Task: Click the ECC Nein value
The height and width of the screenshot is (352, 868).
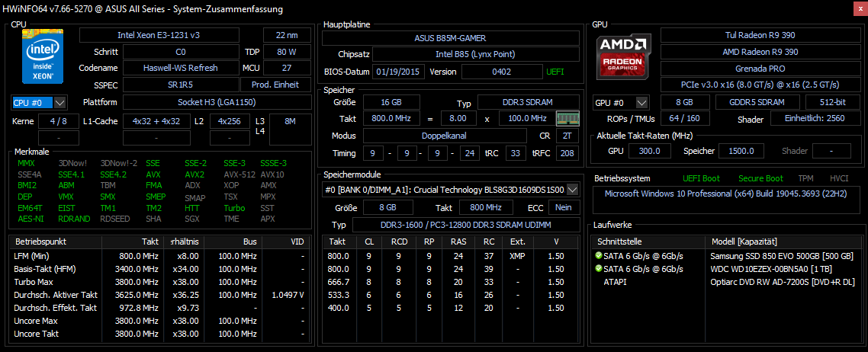Action: (564, 208)
